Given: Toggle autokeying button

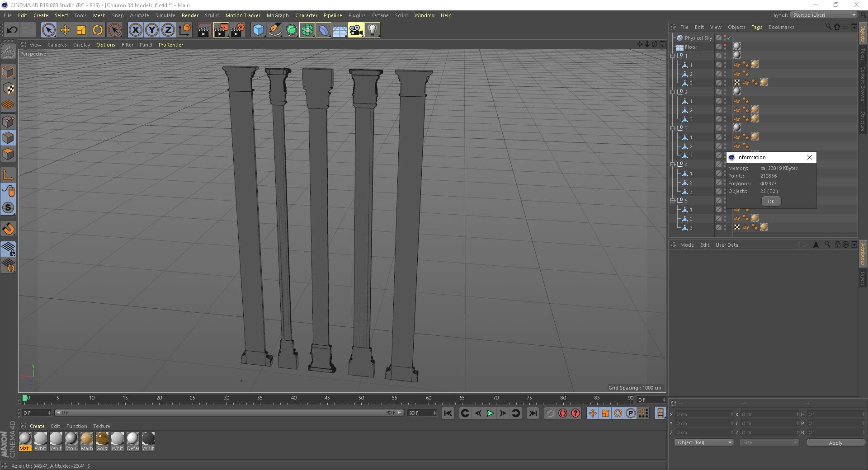Looking at the screenshot, I should [562, 413].
